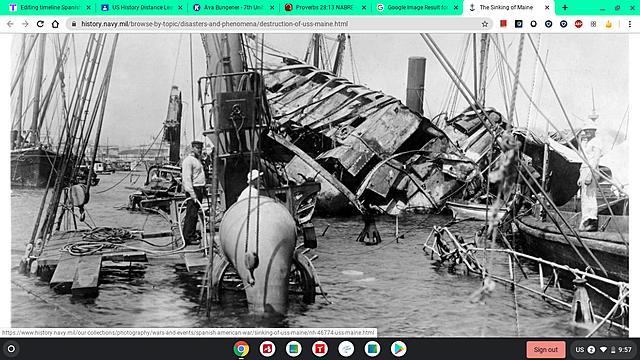640x360 pixels.
Task: Reload the history.navy.mil page
Action: 40,24
